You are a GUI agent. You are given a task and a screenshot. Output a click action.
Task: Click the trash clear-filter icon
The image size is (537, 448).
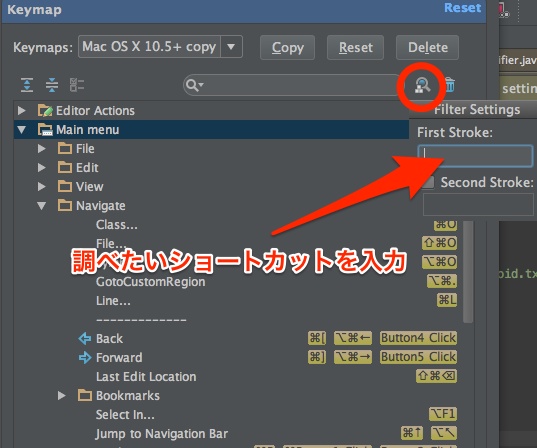[x=450, y=85]
